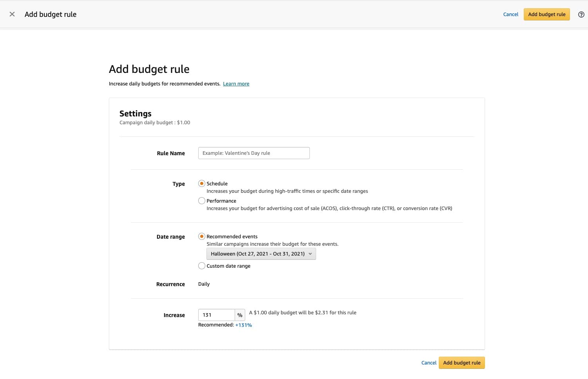Click Cancel below the settings card
The height and width of the screenshot is (379, 588).
[x=429, y=363]
